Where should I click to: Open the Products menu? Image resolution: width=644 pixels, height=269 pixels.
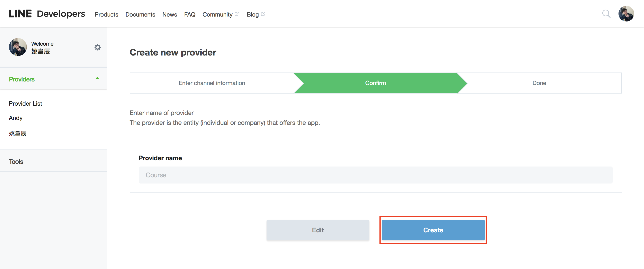pyautogui.click(x=106, y=15)
